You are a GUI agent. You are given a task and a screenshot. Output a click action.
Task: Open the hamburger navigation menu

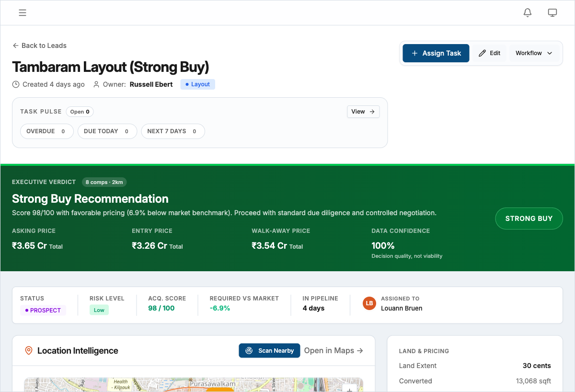pyautogui.click(x=23, y=13)
